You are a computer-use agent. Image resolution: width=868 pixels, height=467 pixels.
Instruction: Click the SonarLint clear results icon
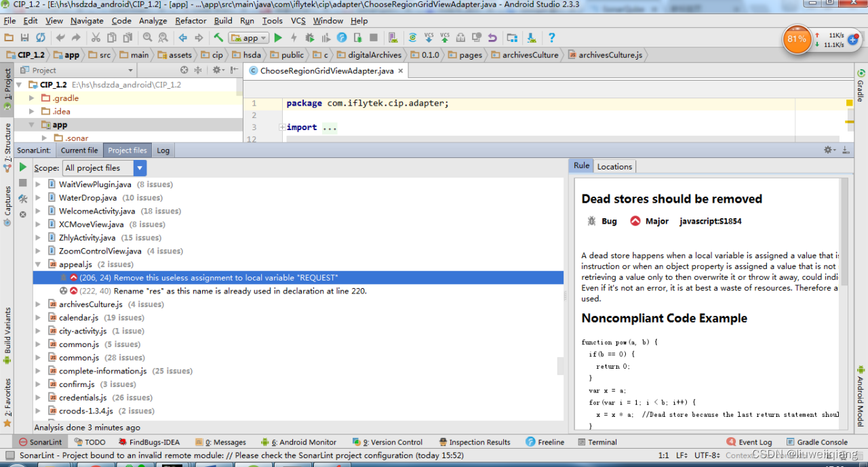coord(22,214)
